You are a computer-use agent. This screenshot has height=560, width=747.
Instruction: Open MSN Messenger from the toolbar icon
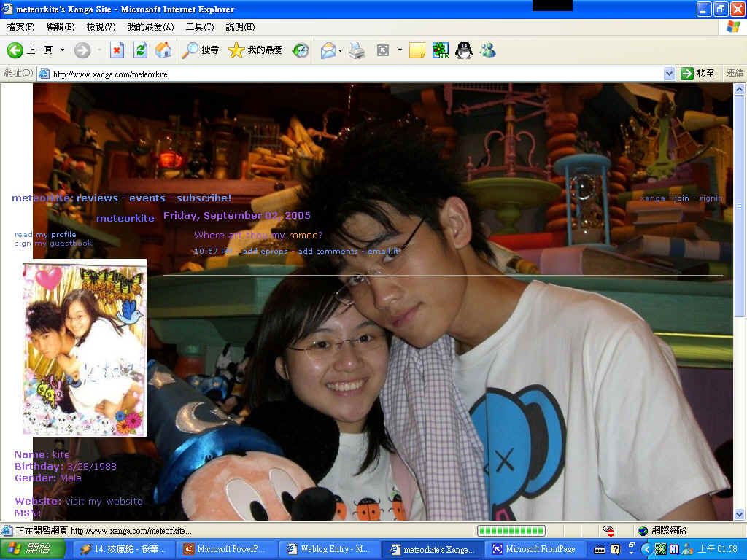[487, 50]
